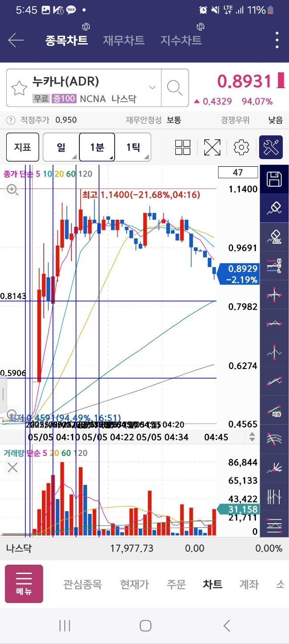Select the H/C/L price lines tool
The width and height of the screenshot is (289, 644).
pyautogui.click(x=274, y=266)
